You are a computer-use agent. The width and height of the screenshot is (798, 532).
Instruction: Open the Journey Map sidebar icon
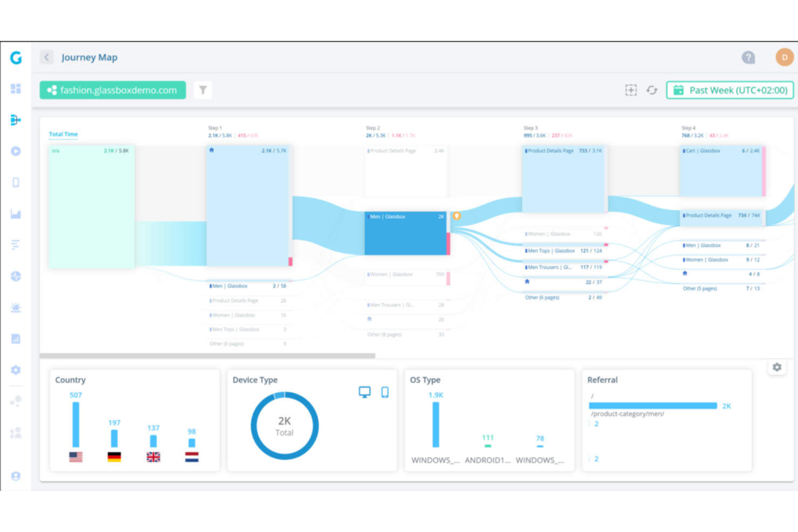pos(15,120)
